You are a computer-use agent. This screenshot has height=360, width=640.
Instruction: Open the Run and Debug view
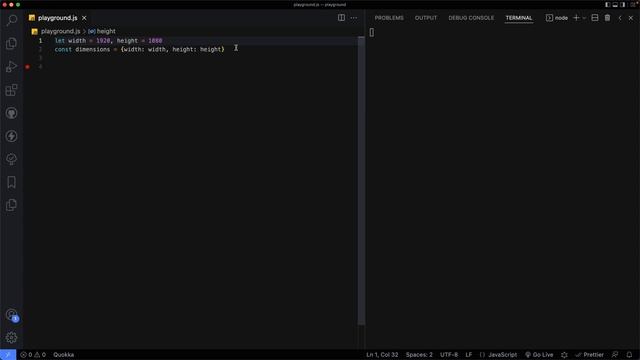pos(11,67)
